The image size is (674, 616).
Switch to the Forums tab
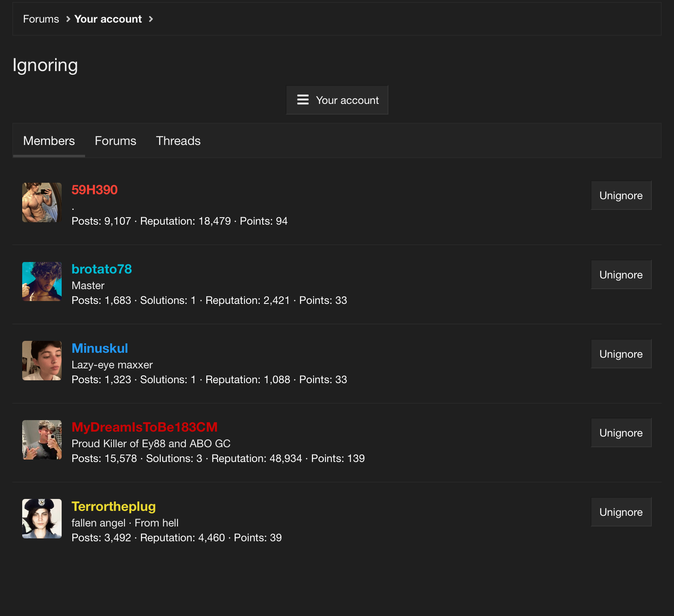[x=115, y=141]
